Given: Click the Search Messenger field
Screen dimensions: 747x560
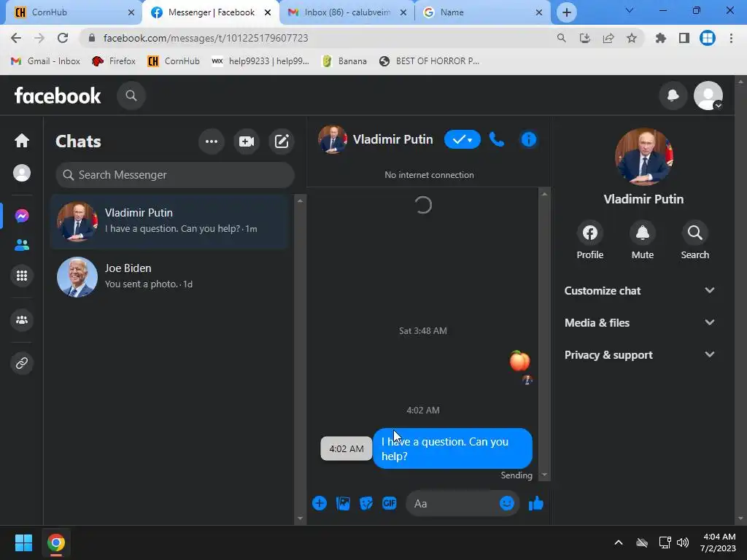Looking at the screenshot, I should (x=175, y=175).
